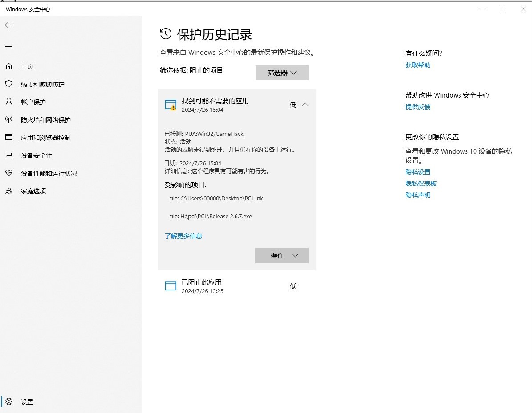The height and width of the screenshot is (413, 532).
Task: Click the heart icon for device performance
Action: pyautogui.click(x=9, y=173)
